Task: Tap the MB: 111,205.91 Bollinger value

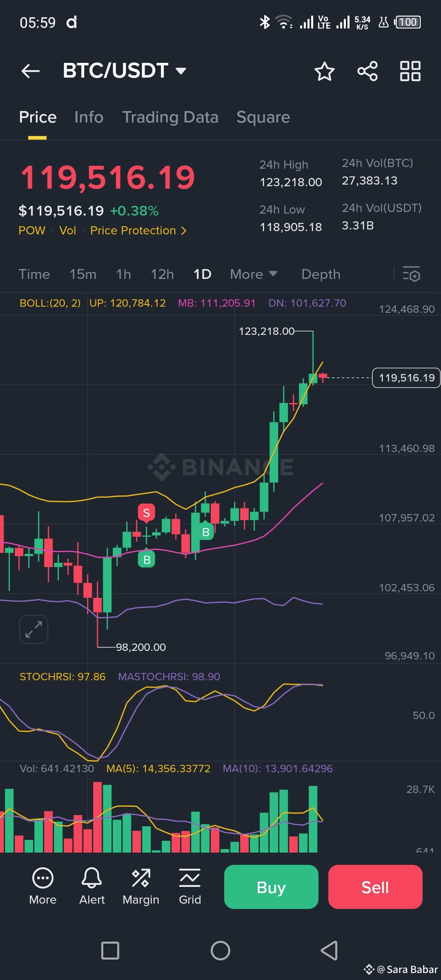Action: tap(217, 303)
